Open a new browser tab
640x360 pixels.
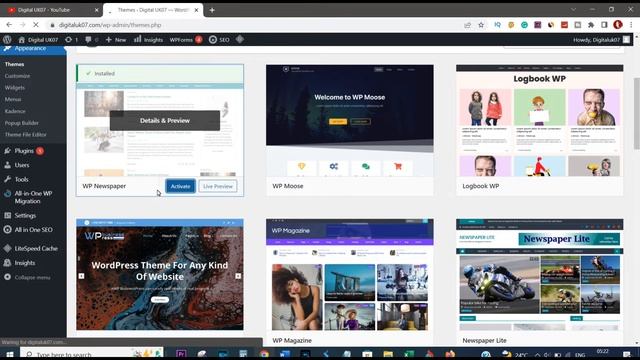coord(212,10)
